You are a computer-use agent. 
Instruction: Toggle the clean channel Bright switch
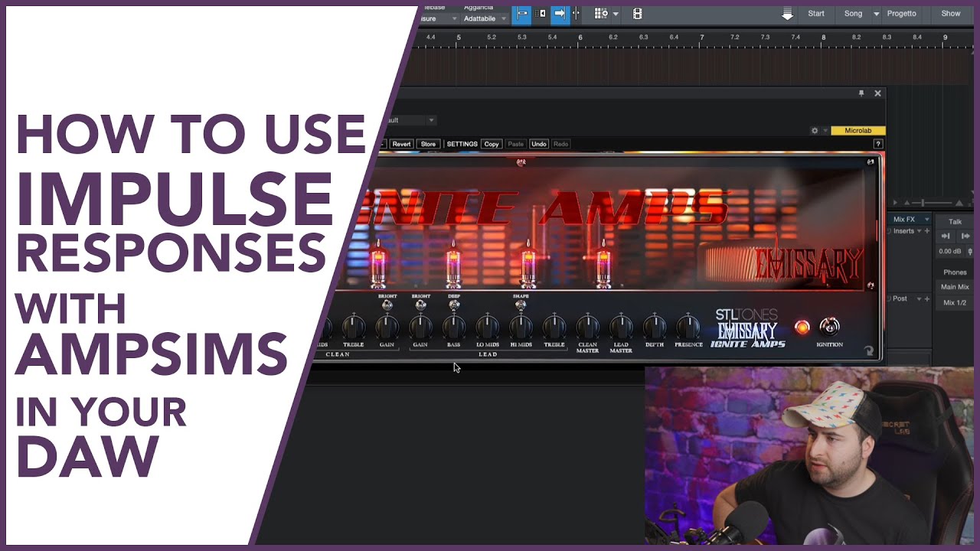(387, 305)
